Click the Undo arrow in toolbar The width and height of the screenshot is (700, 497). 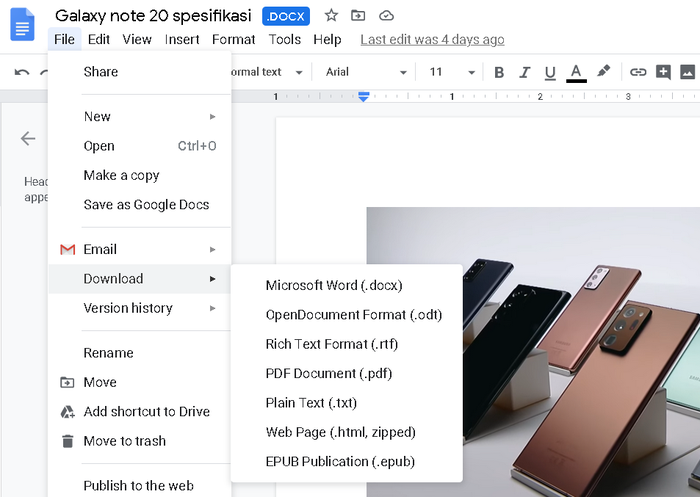click(21, 72)
